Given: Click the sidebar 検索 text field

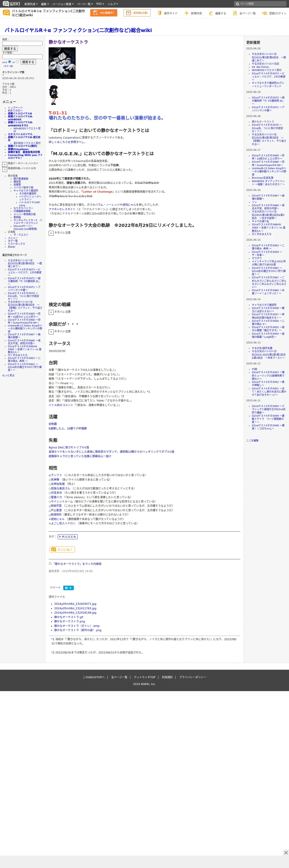Looking at the screenshot, I should click(22, 43).
